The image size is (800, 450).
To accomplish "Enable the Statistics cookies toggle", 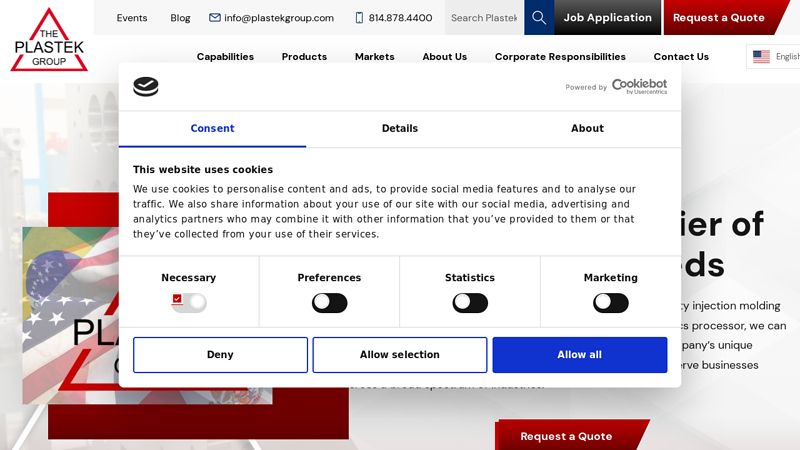I will (x=470, y=303).
